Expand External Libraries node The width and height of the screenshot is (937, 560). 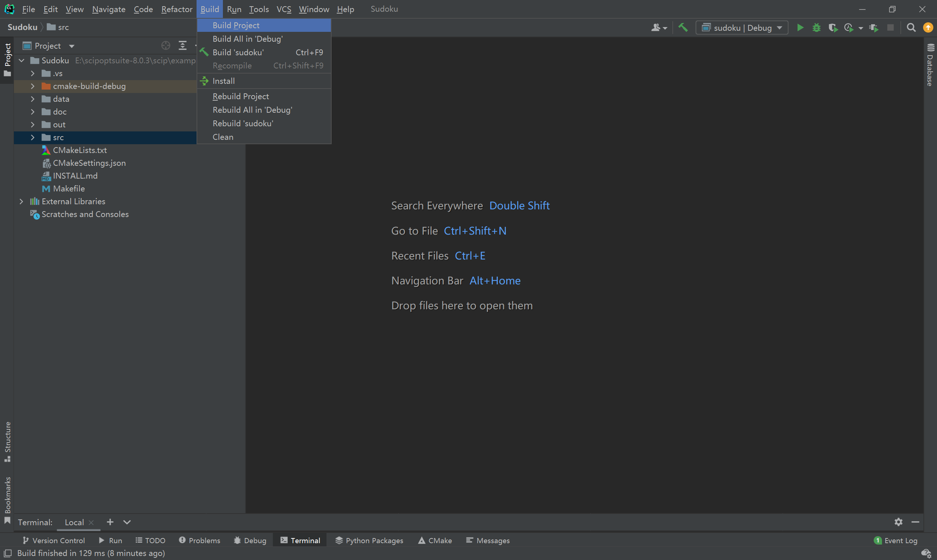[x=22, y=201]
